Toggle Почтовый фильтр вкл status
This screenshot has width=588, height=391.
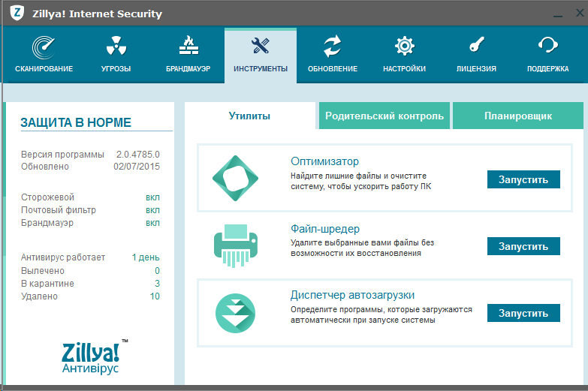tap(152, 210)
